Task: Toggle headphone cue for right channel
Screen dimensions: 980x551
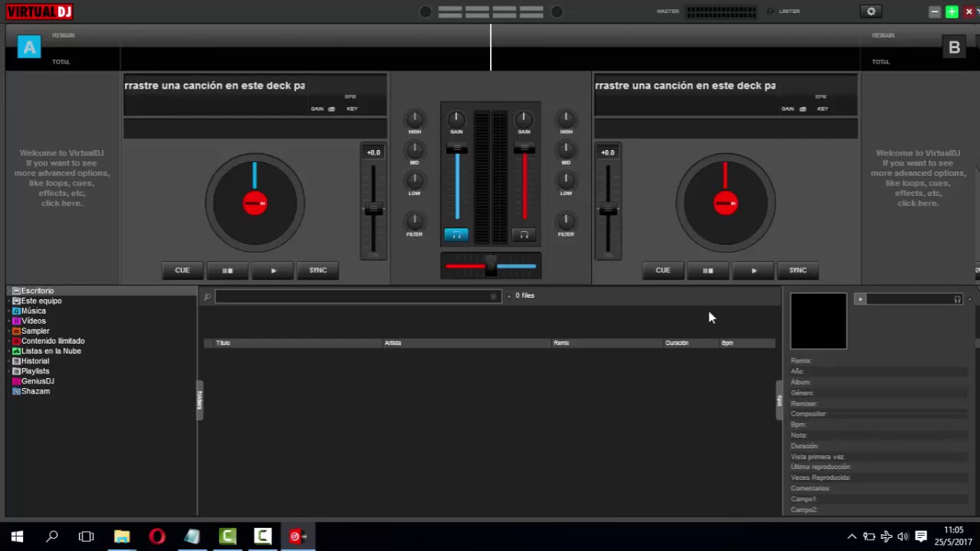Action: 524,235
